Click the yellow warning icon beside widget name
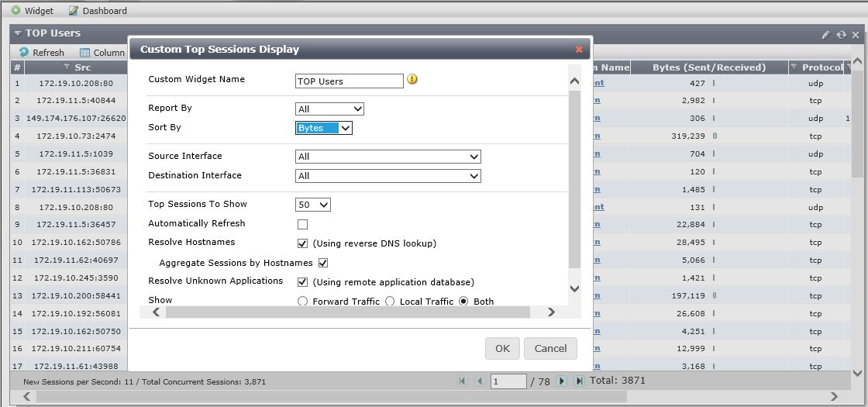The width and height of the screenshot is (868, 407). point(412,79)
